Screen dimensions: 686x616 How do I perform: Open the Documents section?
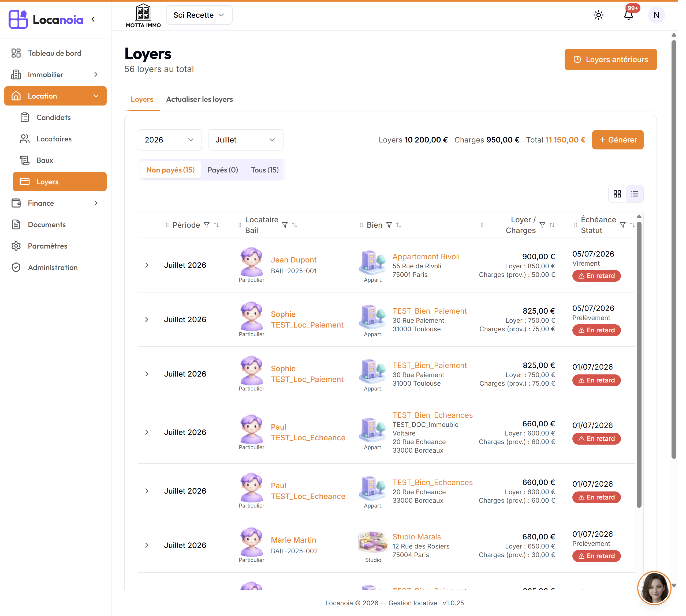(55, 225)
